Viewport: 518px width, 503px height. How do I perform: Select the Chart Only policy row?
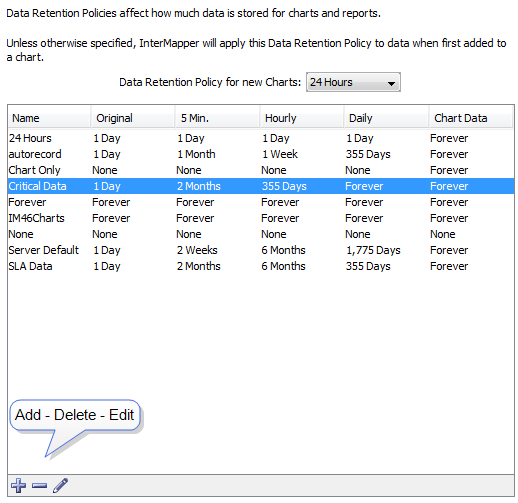(x=261, y=170)
